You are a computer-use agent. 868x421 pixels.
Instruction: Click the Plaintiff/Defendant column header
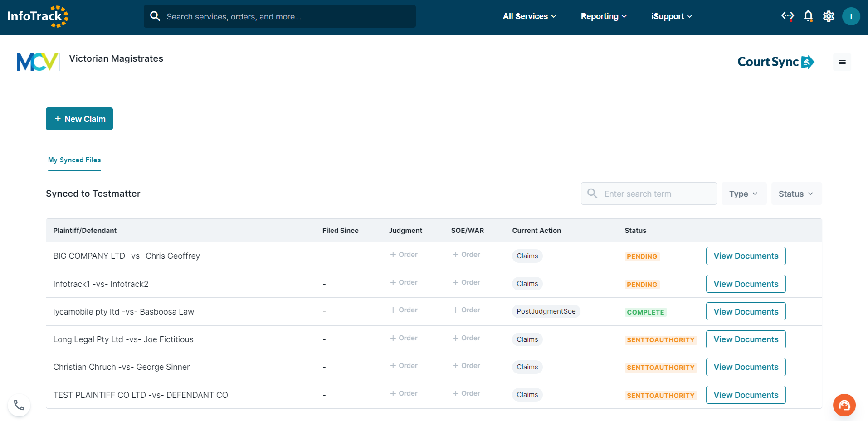pos(85,231)
